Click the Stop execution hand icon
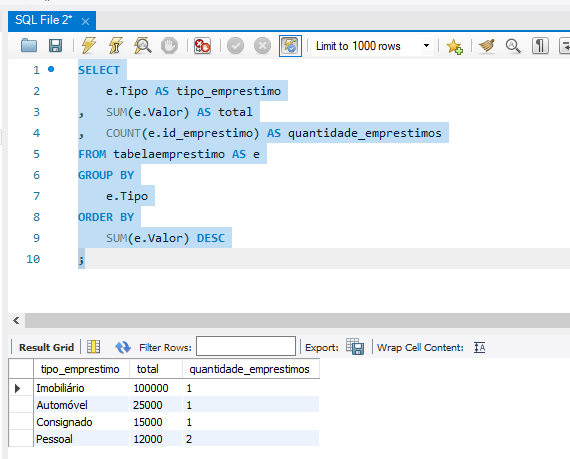 point(169,46)
